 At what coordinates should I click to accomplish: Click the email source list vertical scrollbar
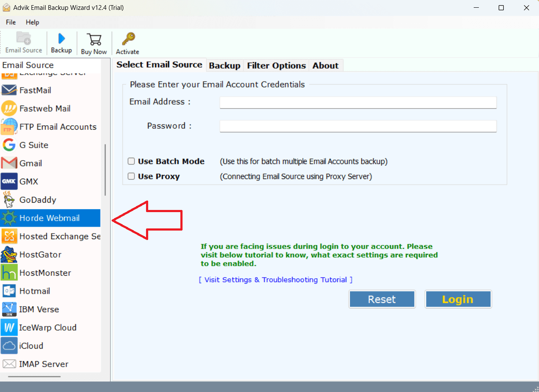pyautogui.click(x=105, y=170)
